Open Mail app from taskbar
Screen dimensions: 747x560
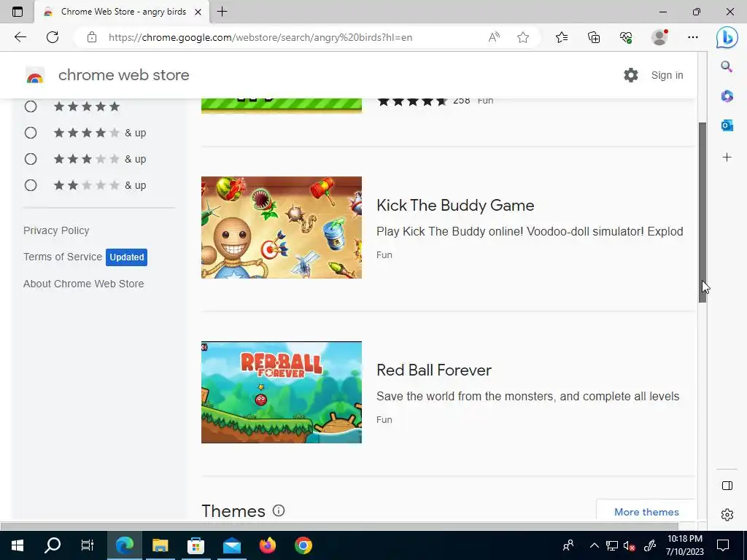[231, 545]
